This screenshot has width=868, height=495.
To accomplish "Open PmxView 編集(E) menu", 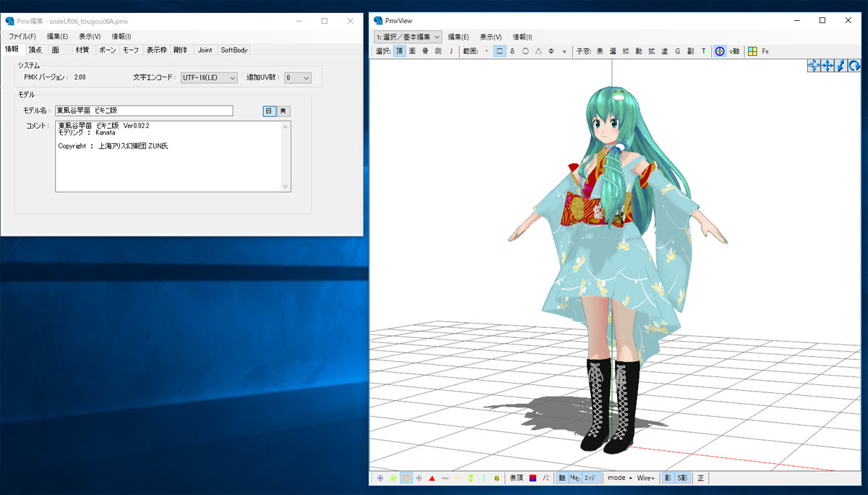I will [458, 37].
